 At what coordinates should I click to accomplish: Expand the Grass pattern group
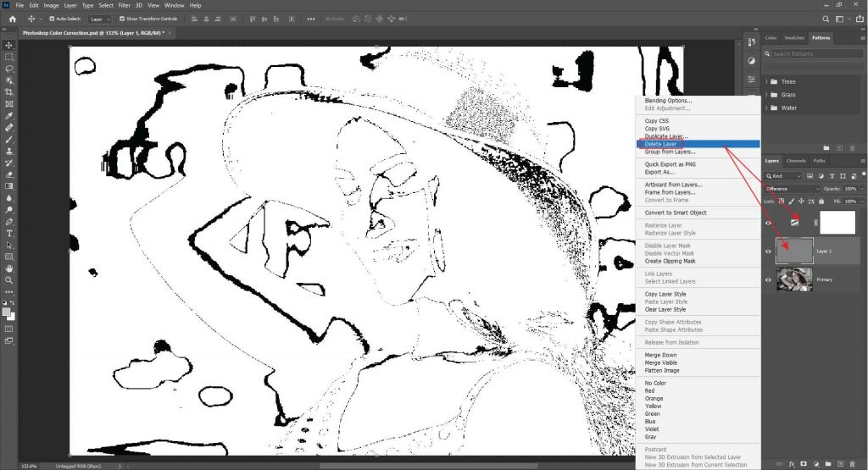[x=766, y=95]
